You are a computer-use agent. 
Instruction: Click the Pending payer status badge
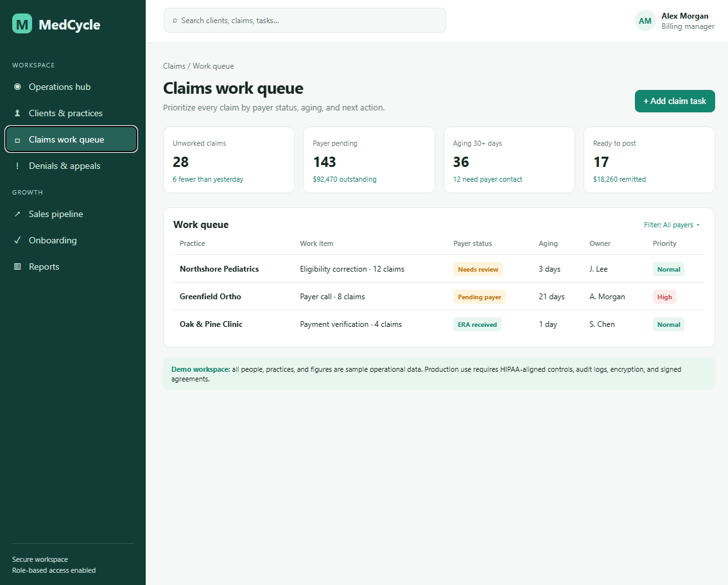click(480, 297)
